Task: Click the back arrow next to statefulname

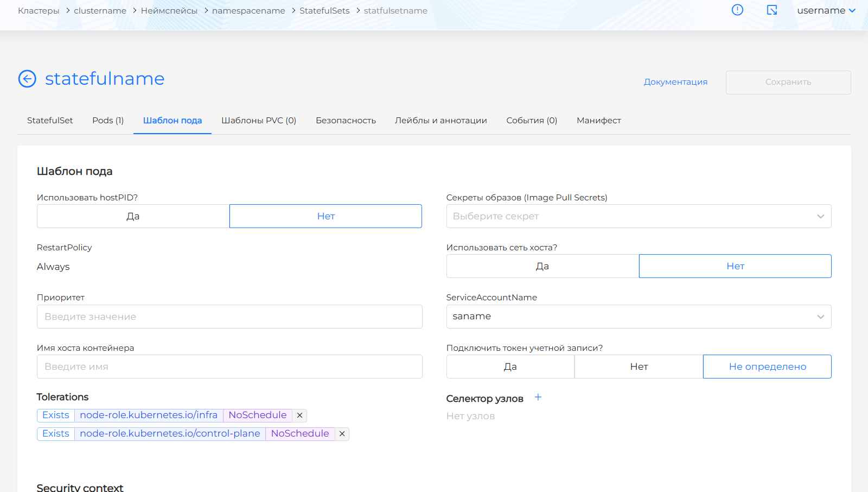Action: (x=27, y=79)
